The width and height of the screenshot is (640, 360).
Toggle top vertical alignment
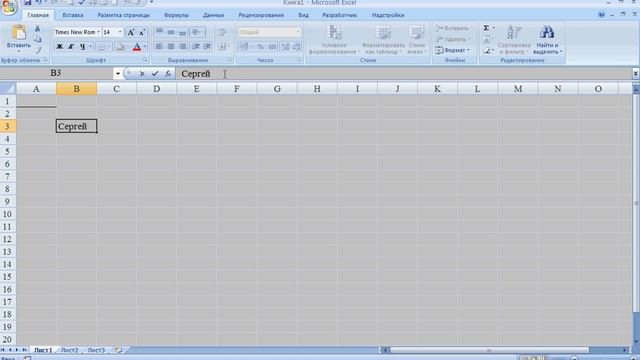159,32
